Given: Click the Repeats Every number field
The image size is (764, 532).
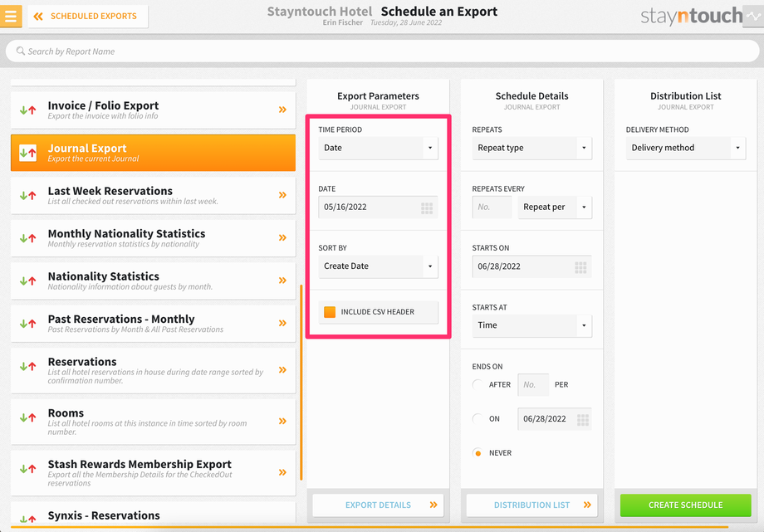Looking at the screenshot, I should tap(492, 207).
